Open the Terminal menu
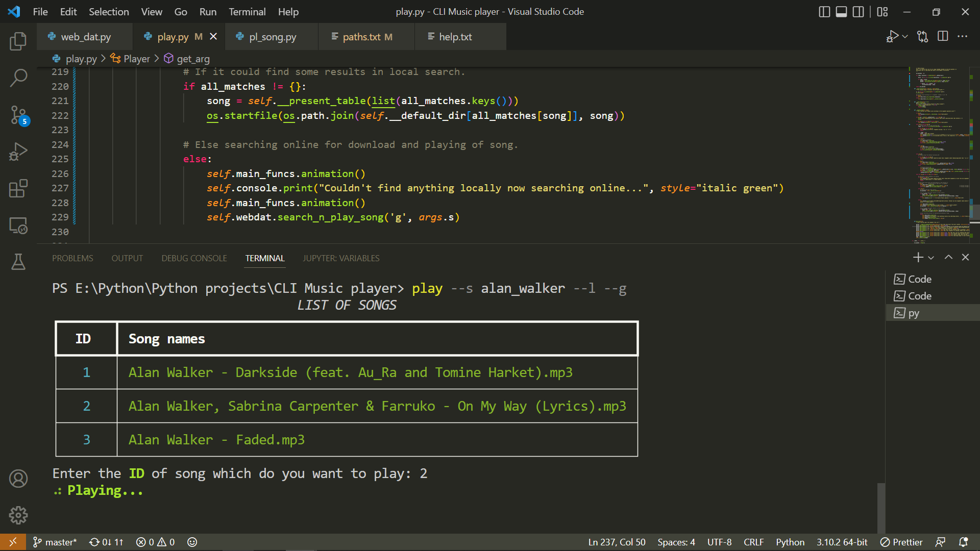 pyautogui.click(x=247, y=12)
